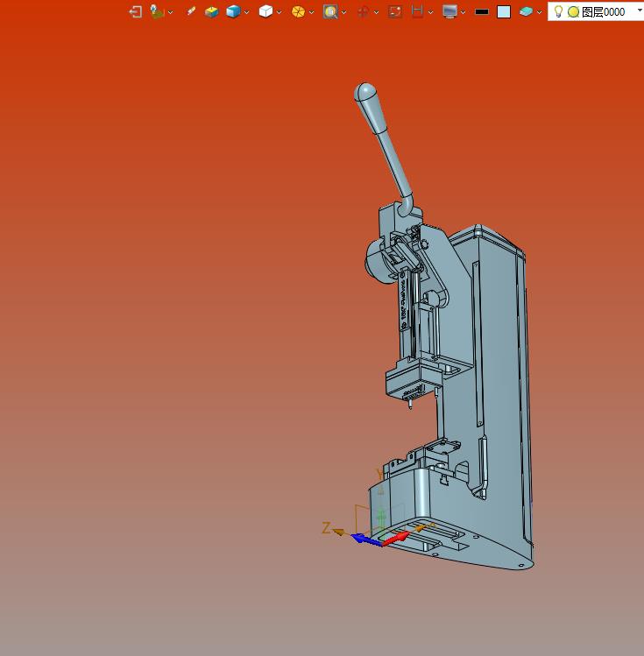Click the filter selection tool icon

pyautogui.click(x=157, y=11)
